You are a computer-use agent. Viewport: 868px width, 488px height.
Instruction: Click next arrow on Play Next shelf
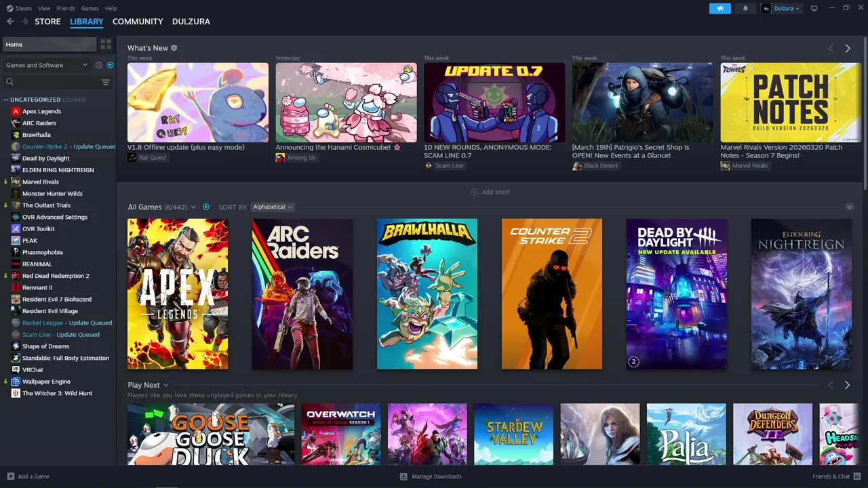coord(847,385)
